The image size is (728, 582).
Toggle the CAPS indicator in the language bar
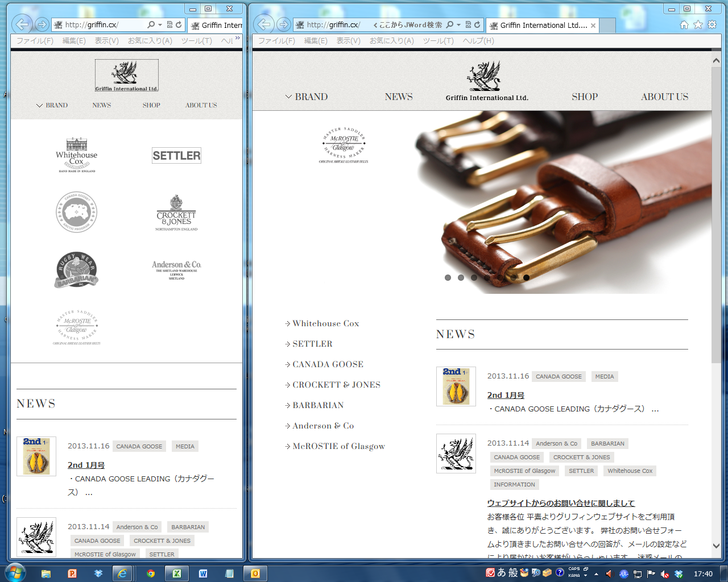574,569
